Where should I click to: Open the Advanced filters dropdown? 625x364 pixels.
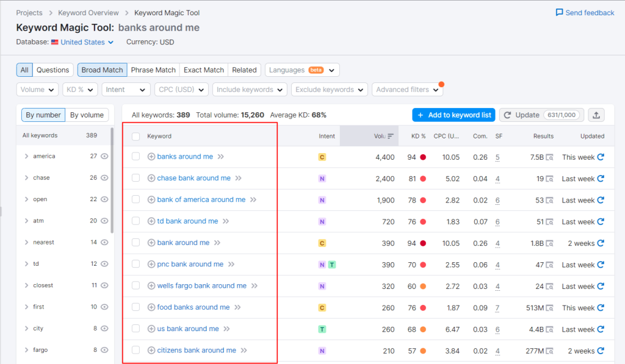click(407, 90)
